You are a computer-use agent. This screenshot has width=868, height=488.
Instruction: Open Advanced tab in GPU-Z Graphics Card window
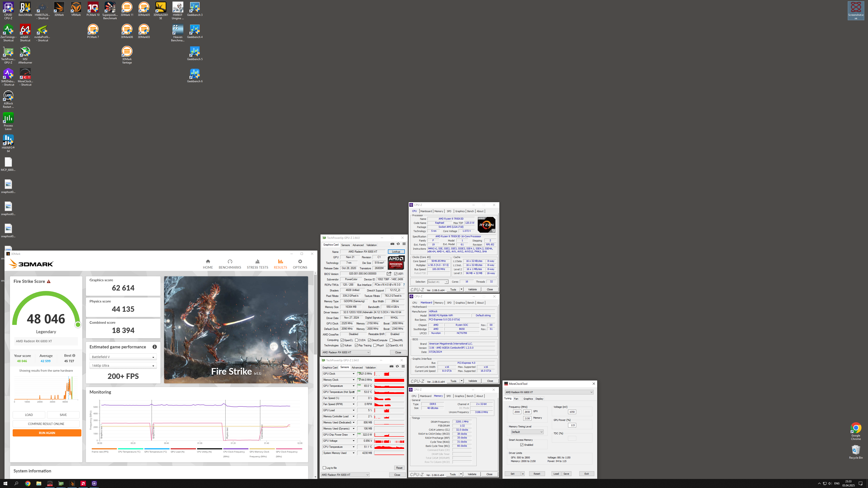(x=358, y=245)
